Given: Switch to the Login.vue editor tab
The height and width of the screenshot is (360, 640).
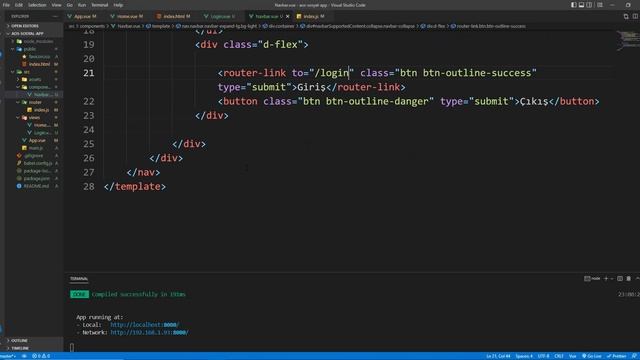Looking at the screenshot, I should [220, 16].
